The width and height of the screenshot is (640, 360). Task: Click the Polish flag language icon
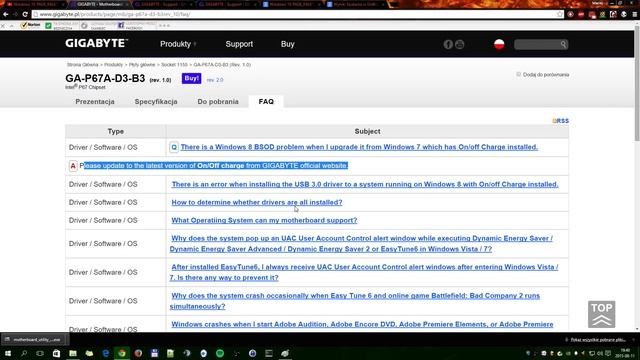point(499,44)
